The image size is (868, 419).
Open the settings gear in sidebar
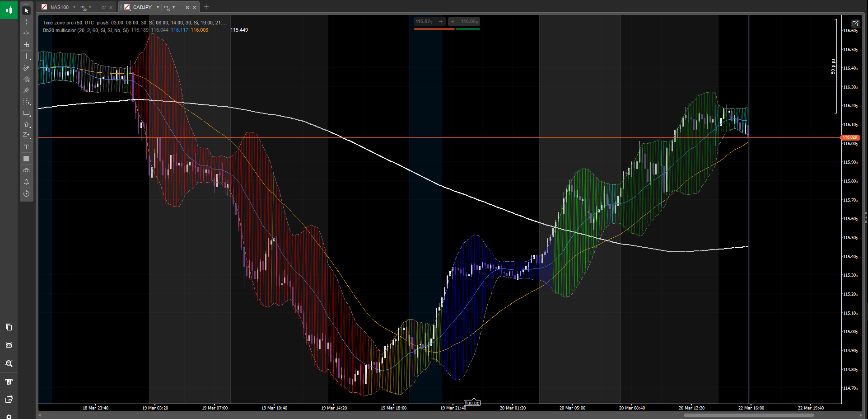[x=9, y=416]
